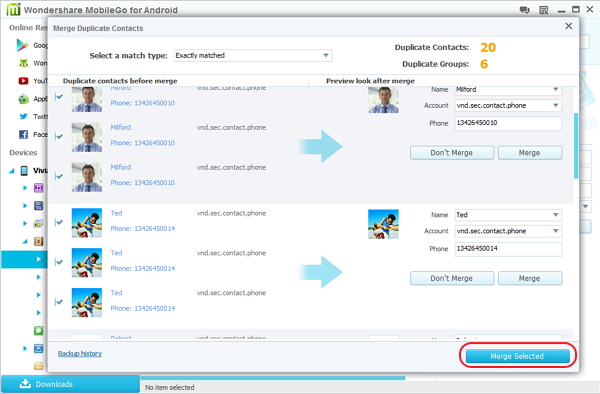Uncheck the partially visible top Milford contact
The width and height of the screenshot is (600, 394).
[59, 97]
